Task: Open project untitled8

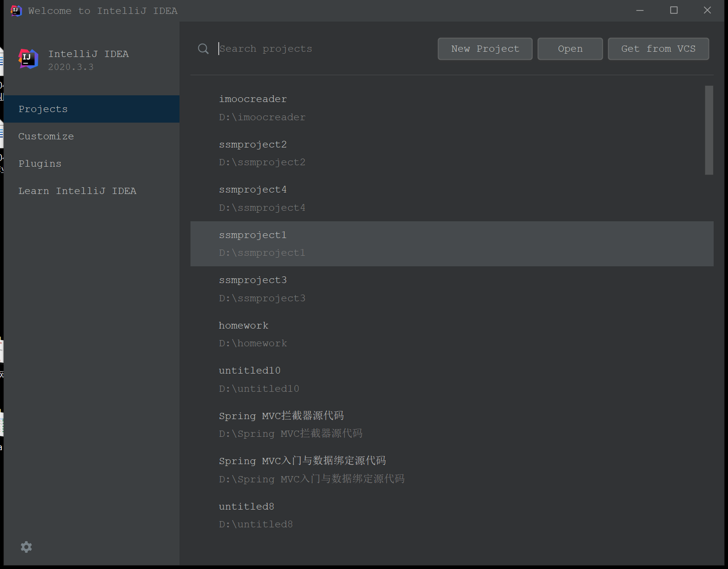Action: pyautogui.click(x=452, y=515)
